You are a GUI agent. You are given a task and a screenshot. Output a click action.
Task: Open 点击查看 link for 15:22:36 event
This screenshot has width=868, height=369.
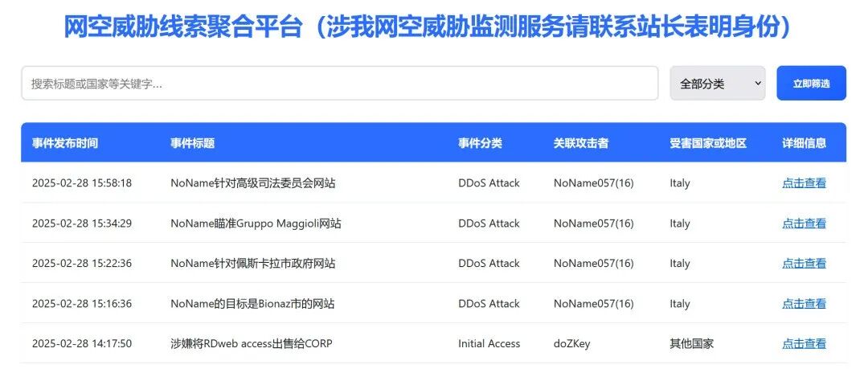click(x=804, y=263)
